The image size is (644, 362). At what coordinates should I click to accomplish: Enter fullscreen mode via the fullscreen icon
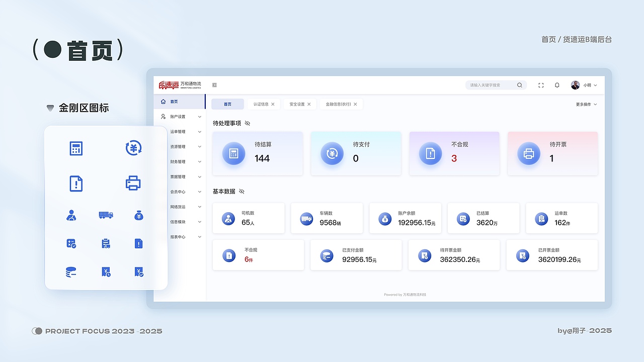(x=541, y=85)
